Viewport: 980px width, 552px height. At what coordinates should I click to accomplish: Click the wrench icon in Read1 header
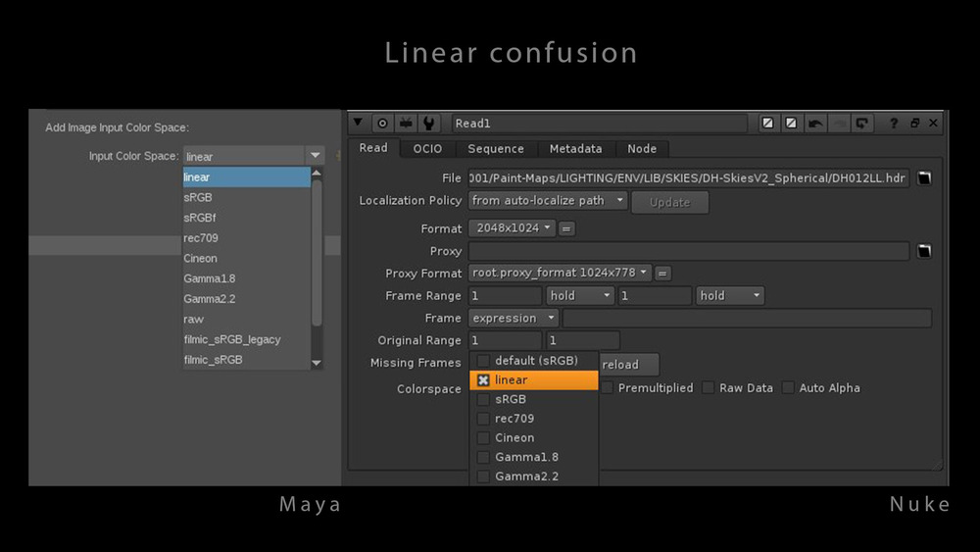click(428, 124)
